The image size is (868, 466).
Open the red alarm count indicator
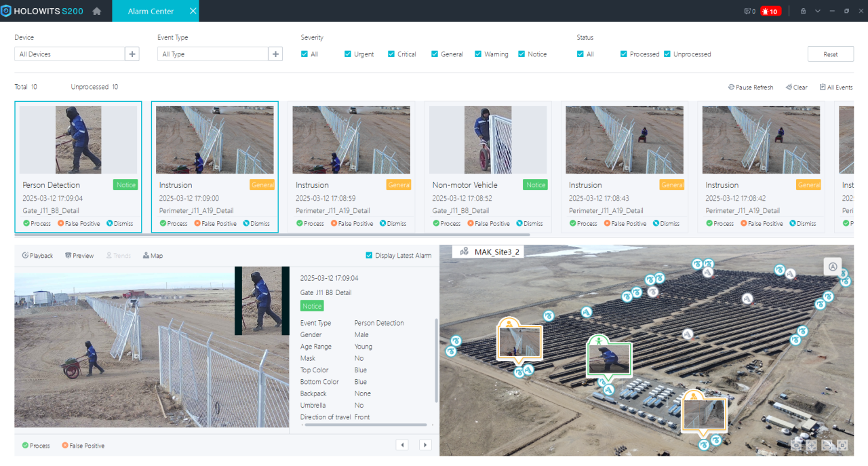point(770,11)
